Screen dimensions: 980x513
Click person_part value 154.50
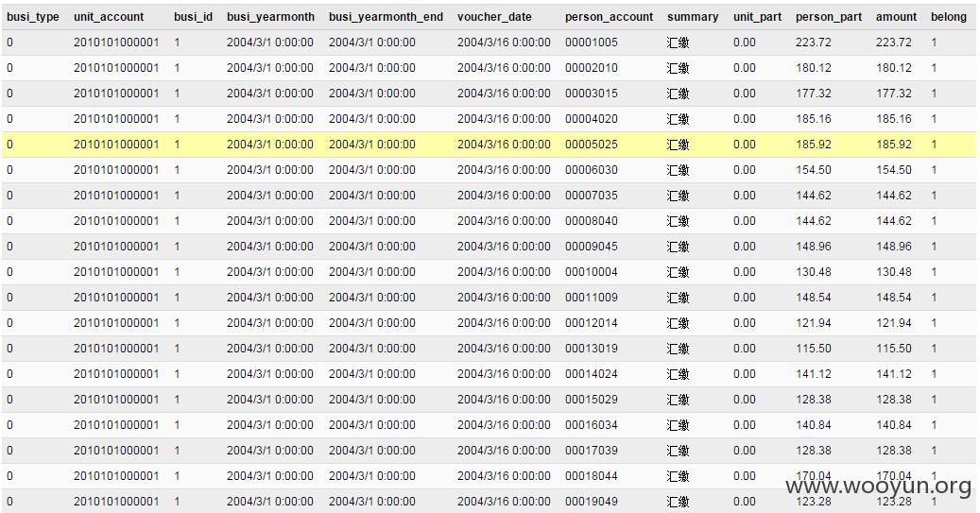814,170
